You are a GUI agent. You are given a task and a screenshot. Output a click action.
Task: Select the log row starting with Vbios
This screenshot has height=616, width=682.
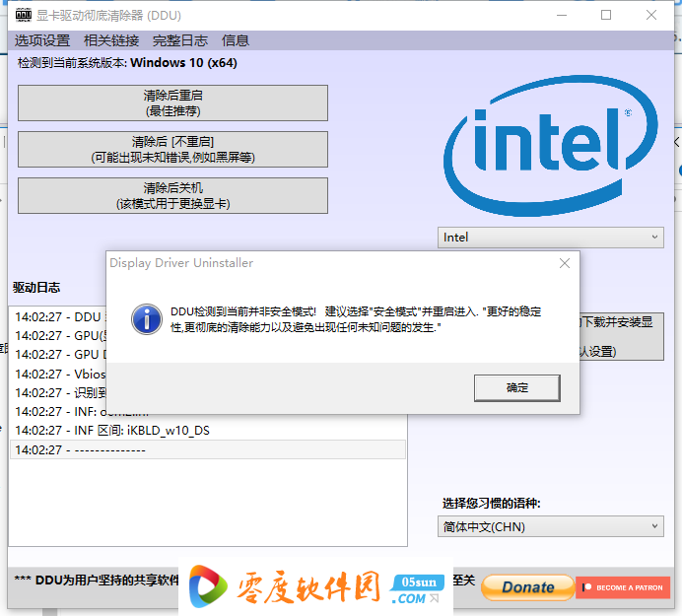point(58,375)
